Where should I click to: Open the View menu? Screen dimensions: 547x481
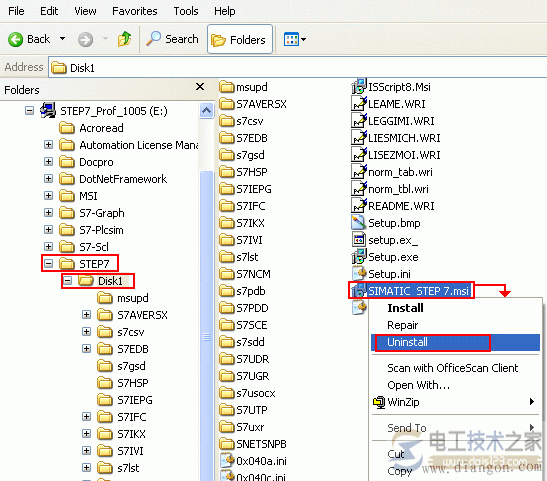[x=85, y=11]
